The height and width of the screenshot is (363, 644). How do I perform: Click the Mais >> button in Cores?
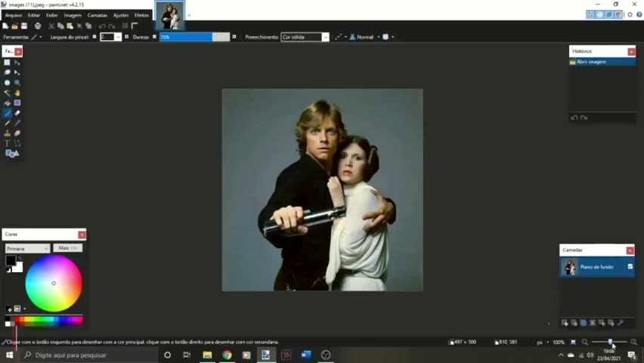point(68,248)
